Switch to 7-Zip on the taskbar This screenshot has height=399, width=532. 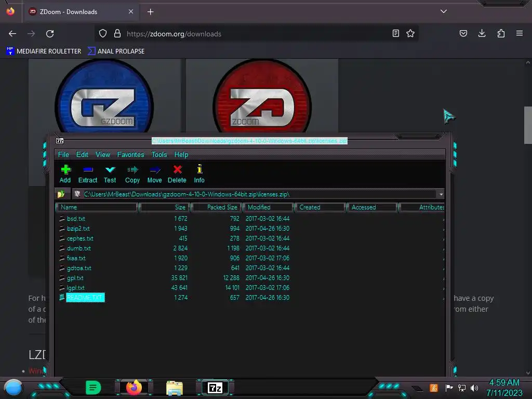215,388
